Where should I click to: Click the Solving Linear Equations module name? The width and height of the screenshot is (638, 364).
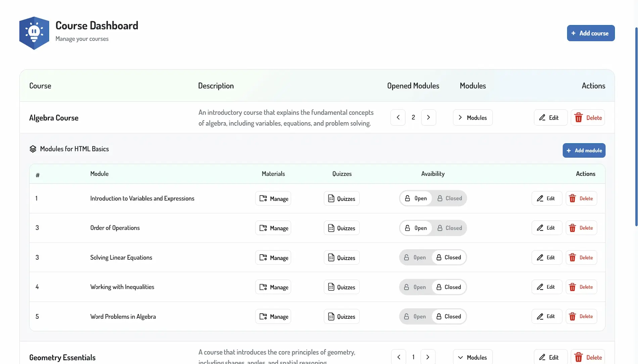tap(121, 258)
